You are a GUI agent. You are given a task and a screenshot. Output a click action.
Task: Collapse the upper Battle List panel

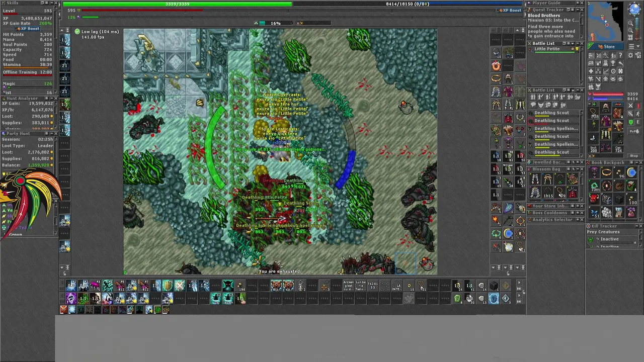tap(578, 44)
